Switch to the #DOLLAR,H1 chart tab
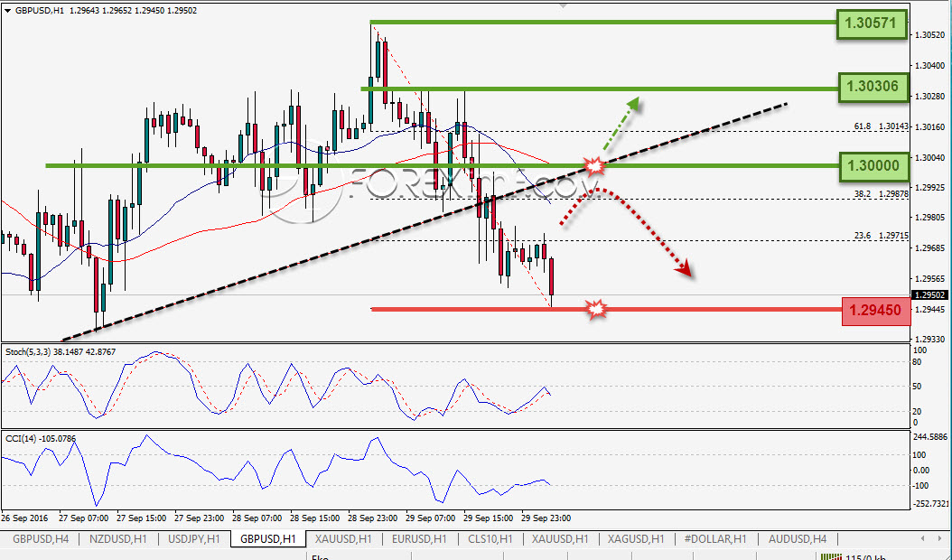Viewport: 952px width, 560px height. click(x=714, y=538)
